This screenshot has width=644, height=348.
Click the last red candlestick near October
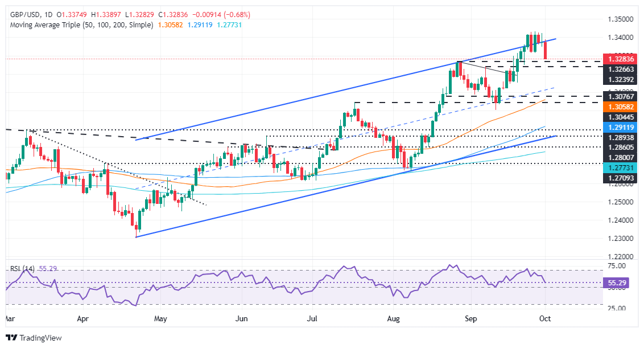pyautogui.click(x=546, y=50)
